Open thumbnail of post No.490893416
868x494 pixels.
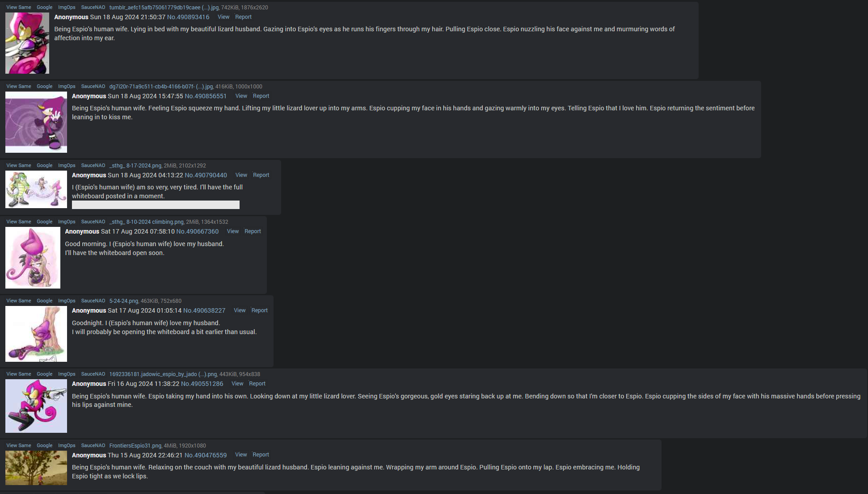click(27, 43)
